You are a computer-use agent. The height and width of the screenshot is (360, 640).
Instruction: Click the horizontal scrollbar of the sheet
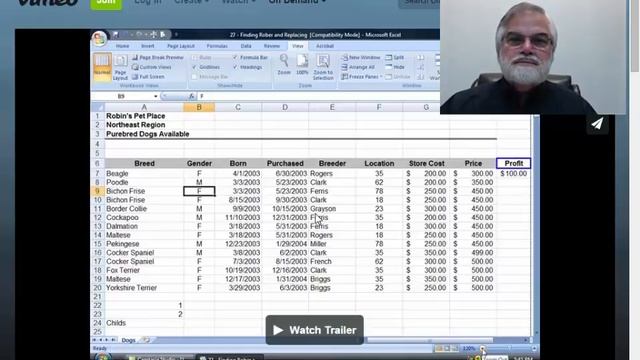[x=430, y=340]
